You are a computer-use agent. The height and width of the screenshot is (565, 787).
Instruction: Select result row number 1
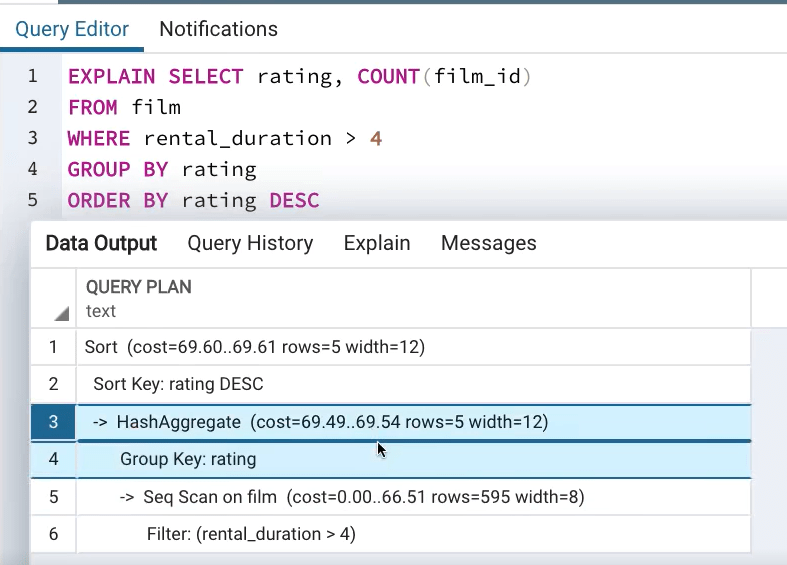53,347
